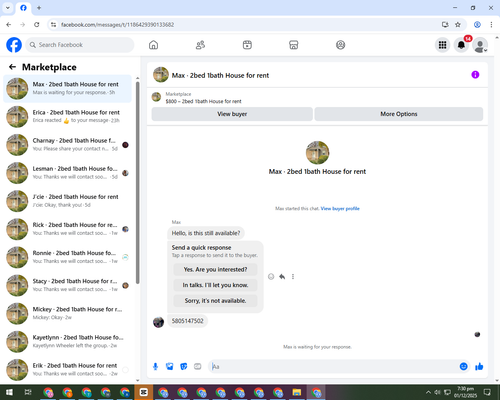Send quick reply 'Yes. Are you interested?'
Image resolution: width=500 pixels, height=400 pixels.
point(215,269)
